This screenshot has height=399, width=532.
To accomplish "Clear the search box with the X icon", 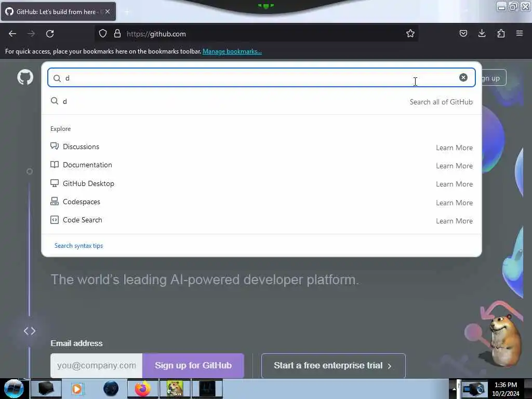I will (x=463, y=78).
